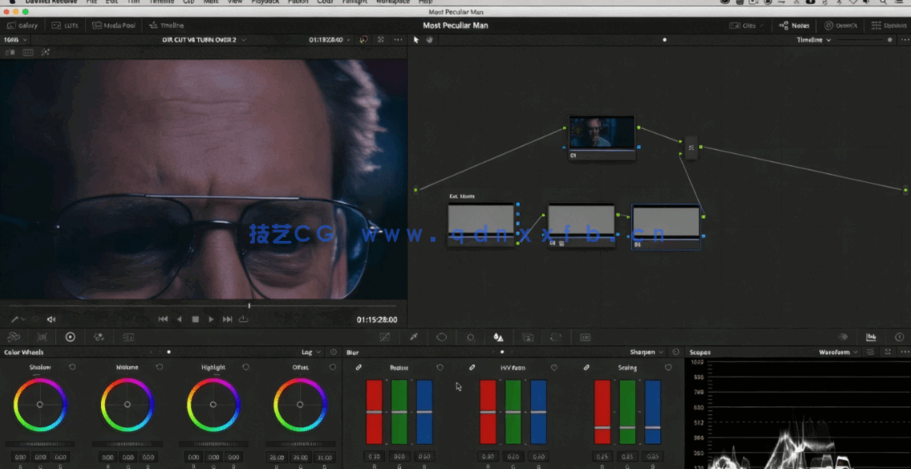Open the Power Window palette
This screenshot has width=911, height=469.
point(442,337)
